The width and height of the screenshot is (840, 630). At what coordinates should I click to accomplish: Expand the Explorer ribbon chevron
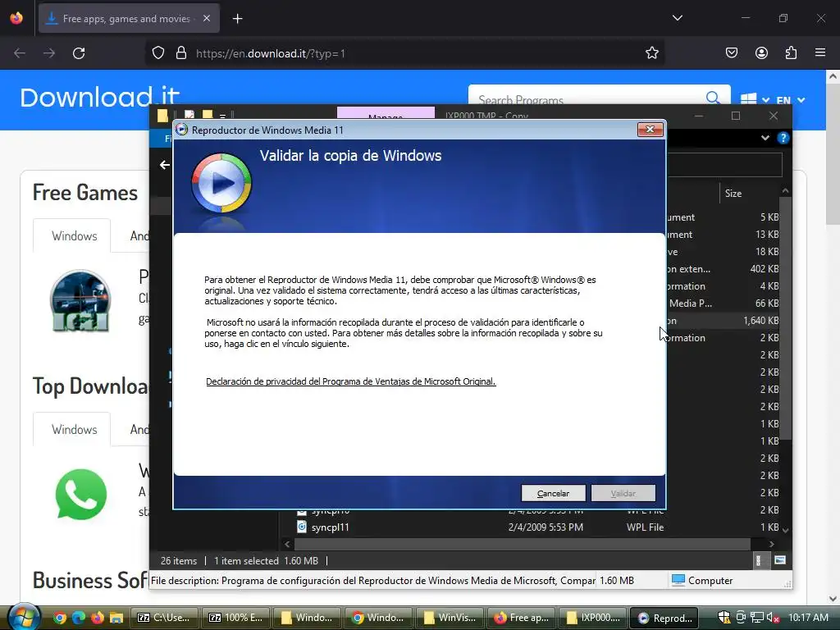click(765, 138)
